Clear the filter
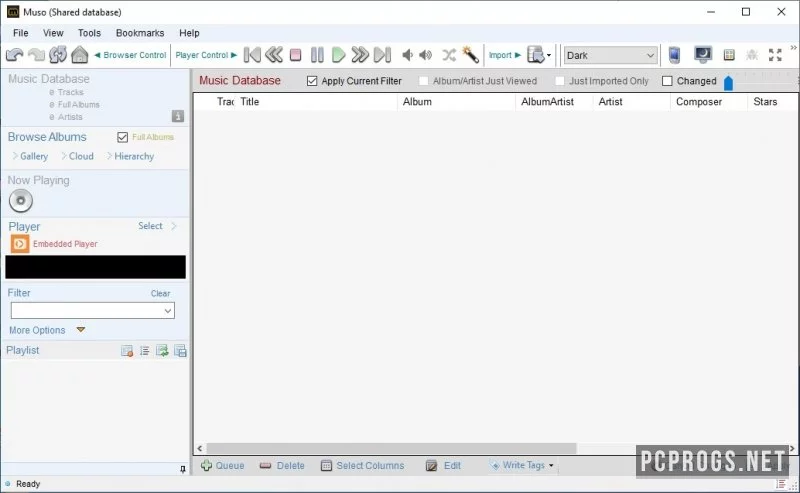This screenshot has height=493, width=800. point(160,293)
